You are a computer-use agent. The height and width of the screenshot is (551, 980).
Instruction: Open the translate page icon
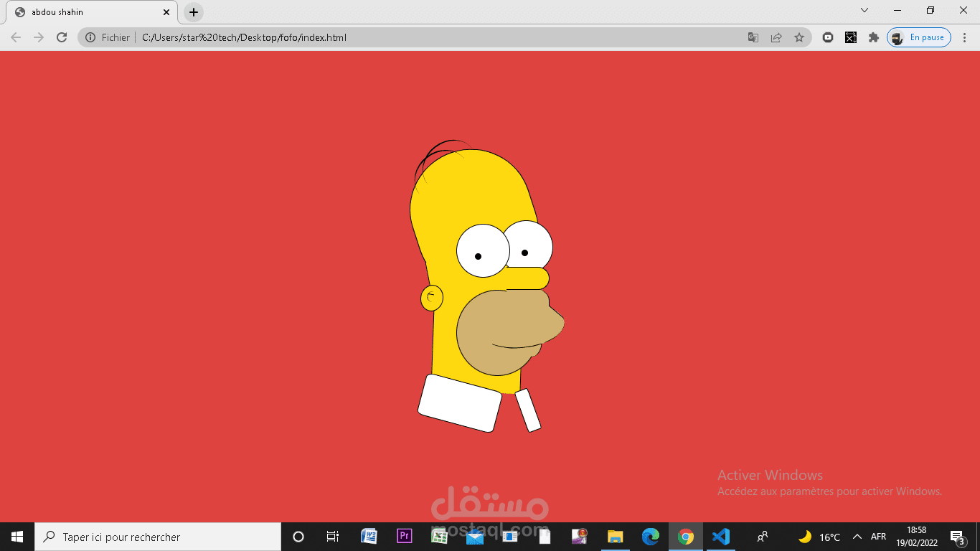(753, 37)
